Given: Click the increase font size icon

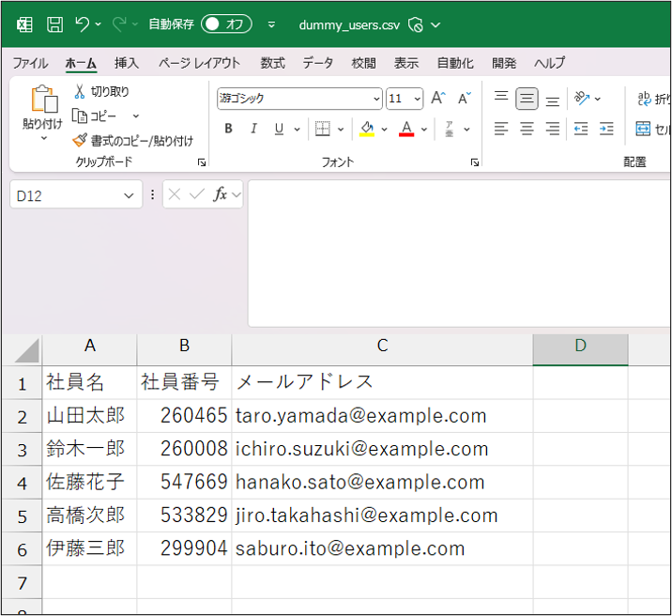Looking at the screenshot, I should 438,99.
